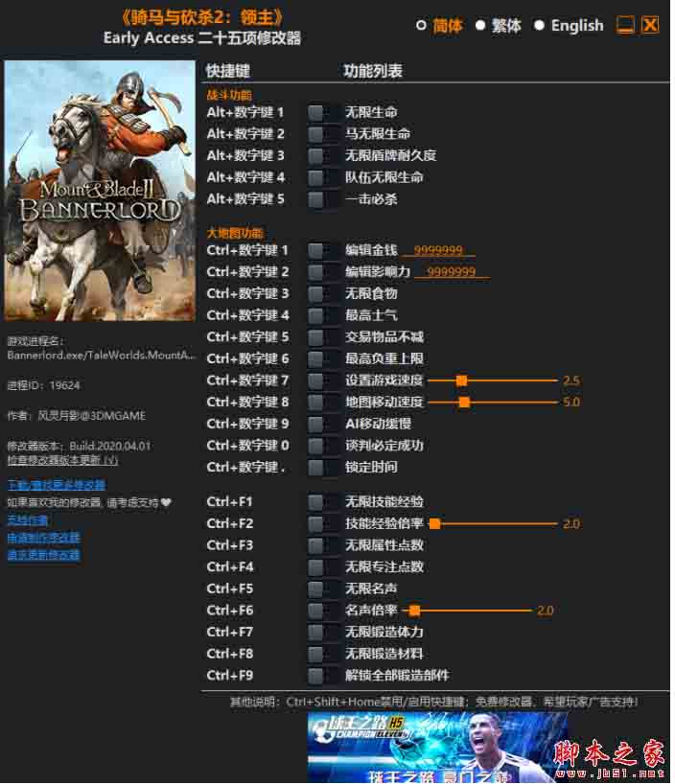Open the football ad banner at the bottom
The height and width of the screenshot is (784, 675).
437,747
